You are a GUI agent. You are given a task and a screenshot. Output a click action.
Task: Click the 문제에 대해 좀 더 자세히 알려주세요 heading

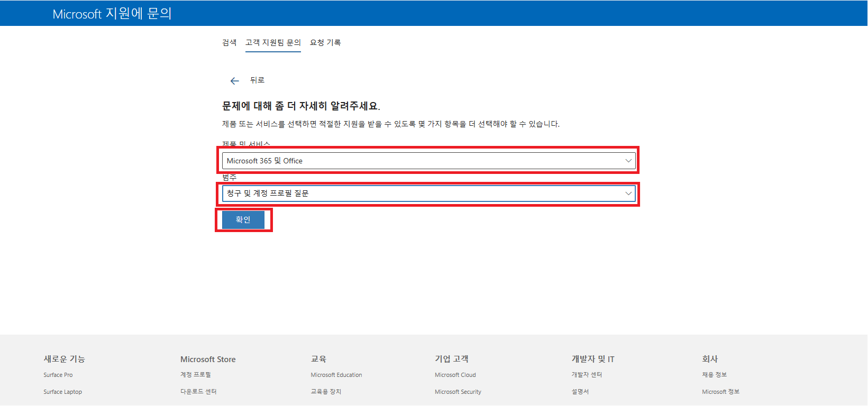(x=301, y=106)
